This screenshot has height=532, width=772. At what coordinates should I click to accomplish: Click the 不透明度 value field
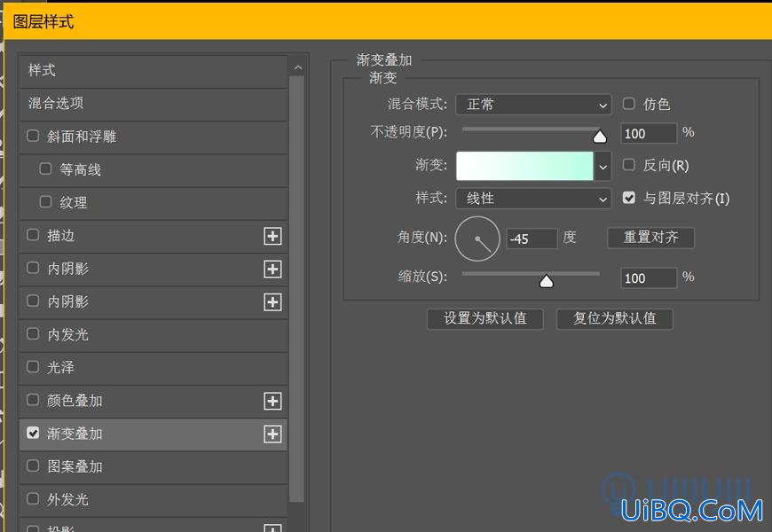[x=649, y=133]
